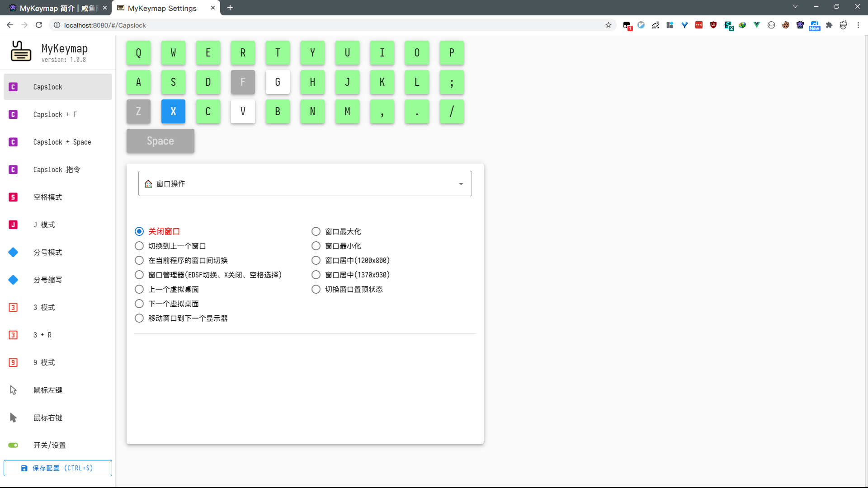
Task: Select the 窗口最大化 radio option
Action: click(x=316, y=231)
